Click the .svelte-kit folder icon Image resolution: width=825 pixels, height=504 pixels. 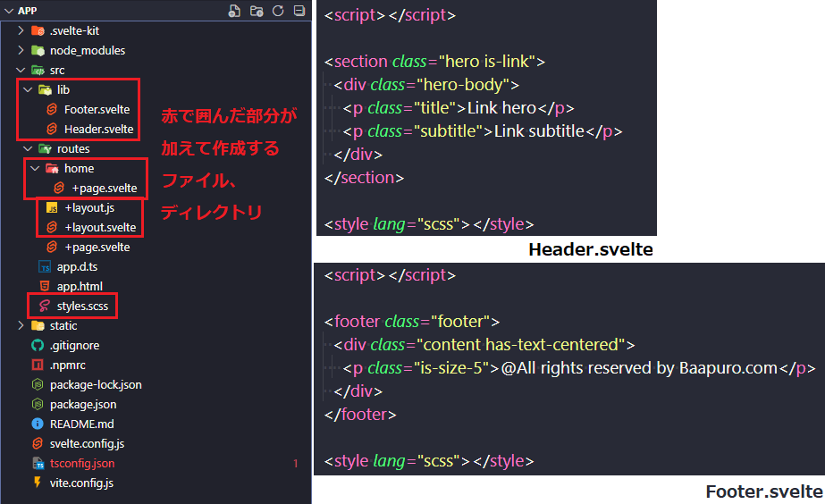(x=38, y=30)
